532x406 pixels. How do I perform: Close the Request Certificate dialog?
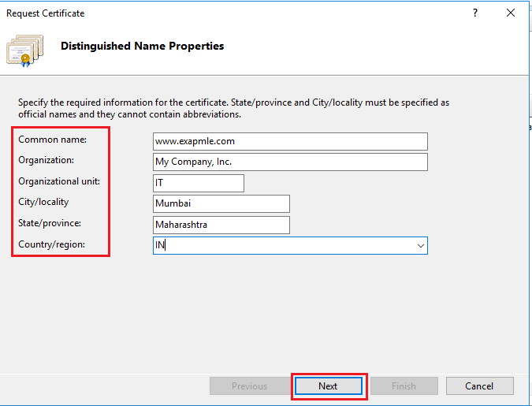[510, 13]
